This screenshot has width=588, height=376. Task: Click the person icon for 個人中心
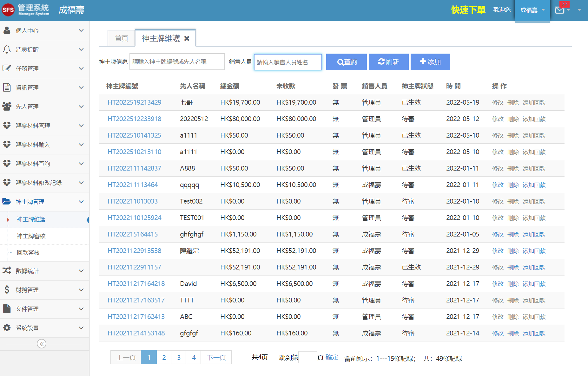pos(7,30)
